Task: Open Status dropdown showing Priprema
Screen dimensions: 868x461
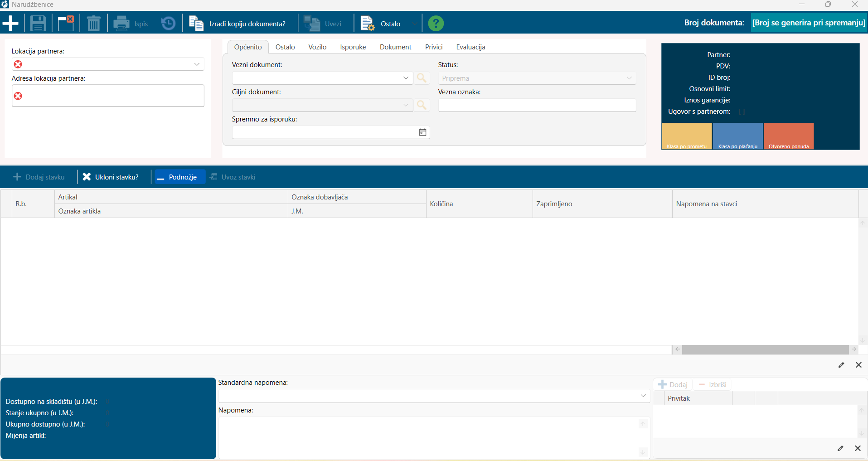Action: coord(537,78)
